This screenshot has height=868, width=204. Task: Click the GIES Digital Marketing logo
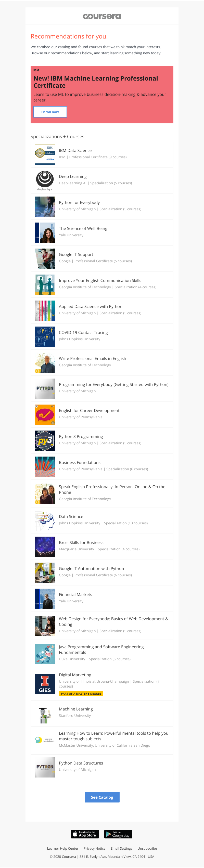(x=45, y=684)
